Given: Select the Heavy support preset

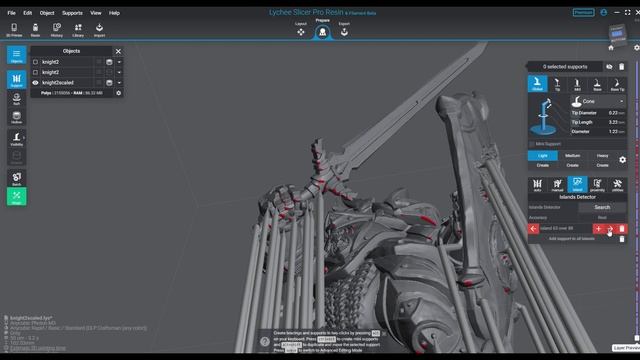Looking at the screenshot, I should (602, 156).
